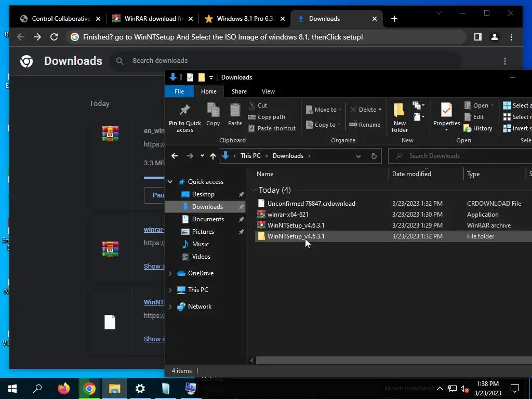Open Properties from the ribbon
The width and height of the screenshot is (532, 399).
tap(446, 117)
